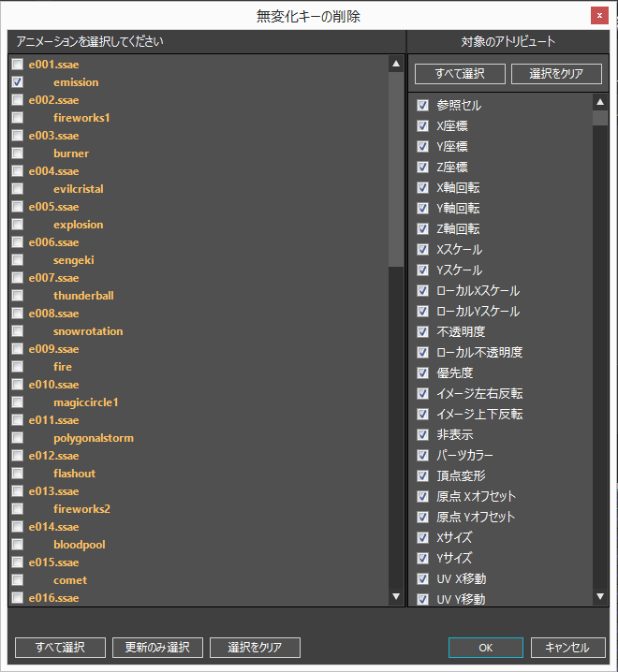Uncheck the Y座標 attribute

pyautogui.click(x=423, y=146)
